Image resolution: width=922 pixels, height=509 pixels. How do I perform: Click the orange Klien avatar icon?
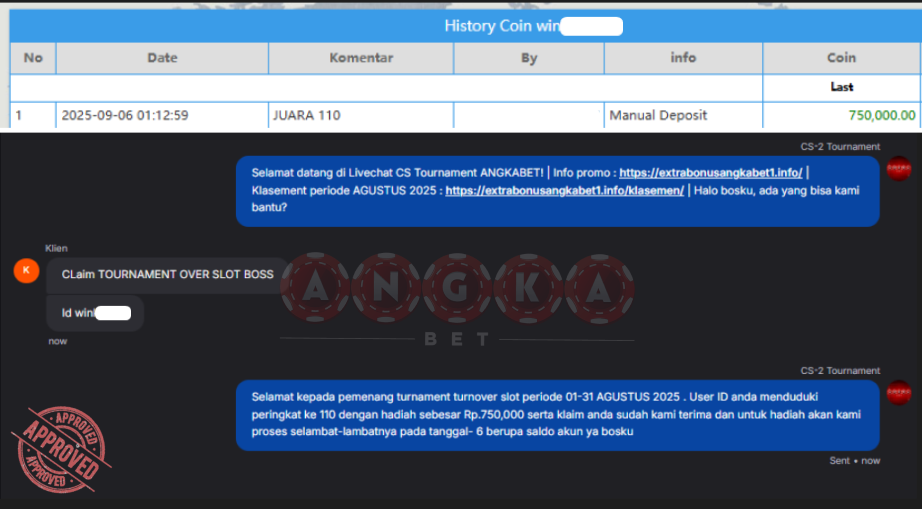point(26,270)
